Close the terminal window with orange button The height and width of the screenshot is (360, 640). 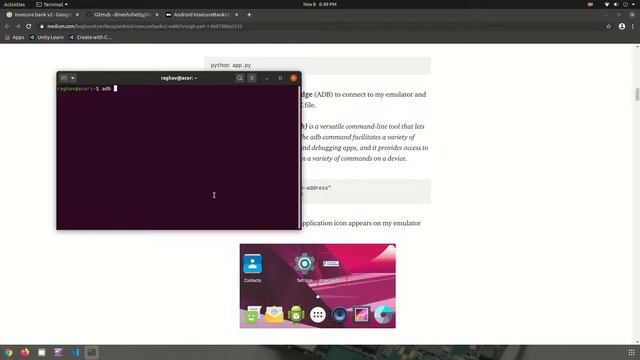[x=293, y=78]
